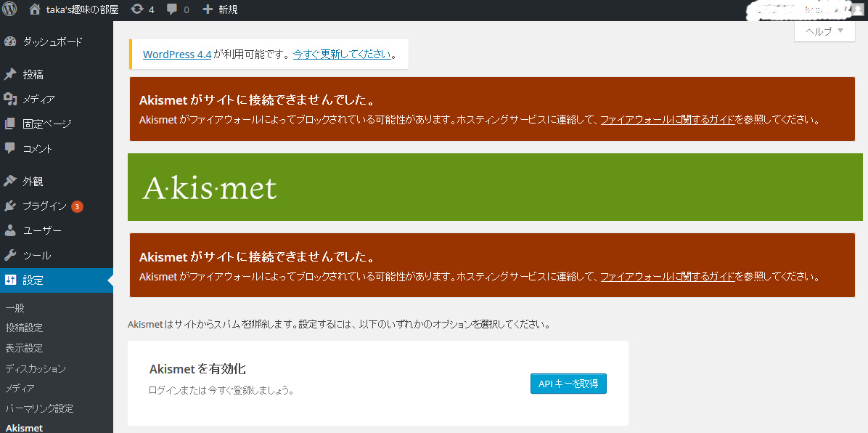Select the 設定 menu
The height and width of the screenshot is (433, 868).
coord(57,280)
